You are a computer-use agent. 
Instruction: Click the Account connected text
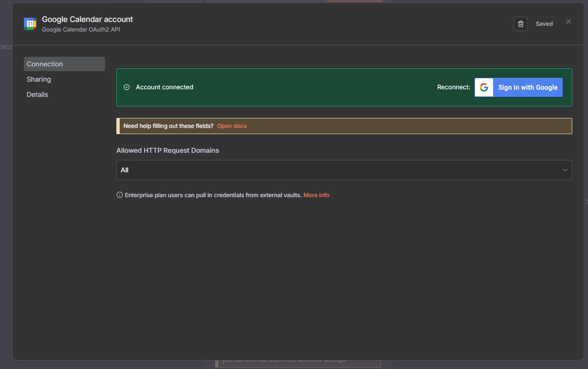[165, 87]
